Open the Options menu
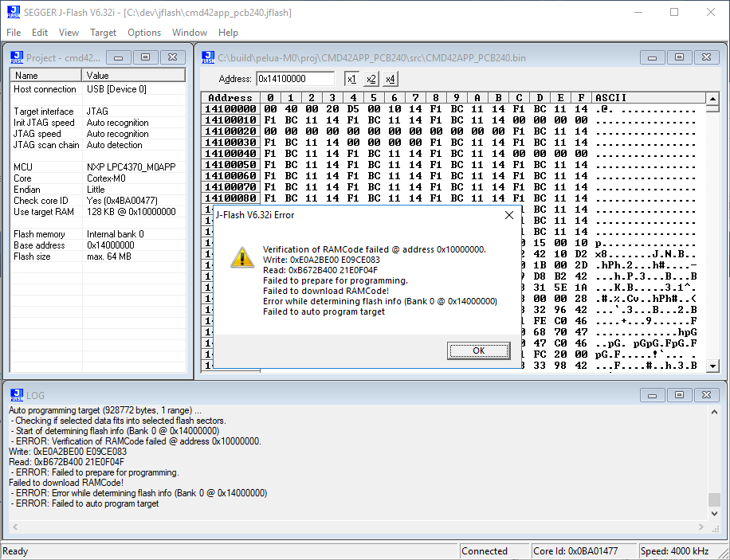 pyautogui.click(x=144, y=33)
